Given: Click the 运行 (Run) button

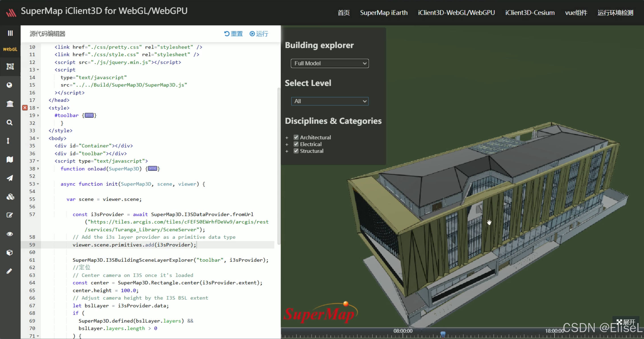Looking at the screenshot, I should click(259, 34).
